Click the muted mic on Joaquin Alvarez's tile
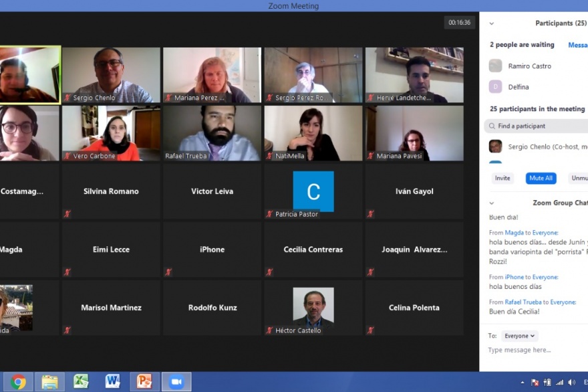This screenshot has height=392, width=588. [371, 272]
